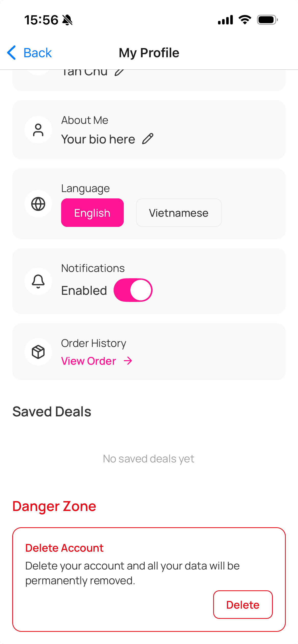Tap the Notifications bell icon
This screenshot has width=298, height=644.
pos(38,281)
